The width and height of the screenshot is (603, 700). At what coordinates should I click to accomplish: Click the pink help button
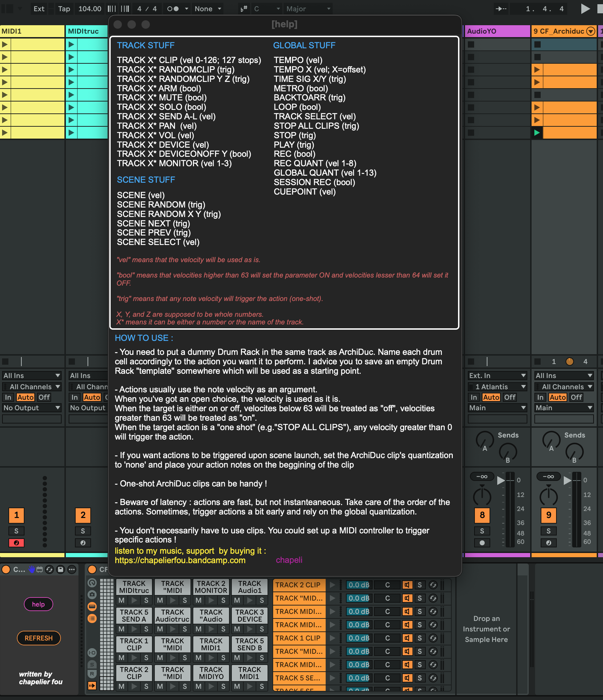pyautogui.click(x=38, y=604)
